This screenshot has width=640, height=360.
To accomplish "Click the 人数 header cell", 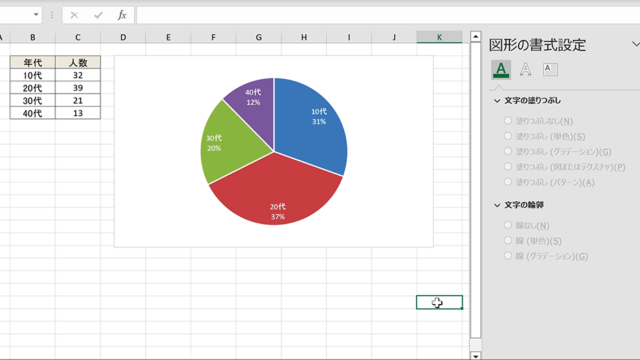I will [x=78, y=62].
